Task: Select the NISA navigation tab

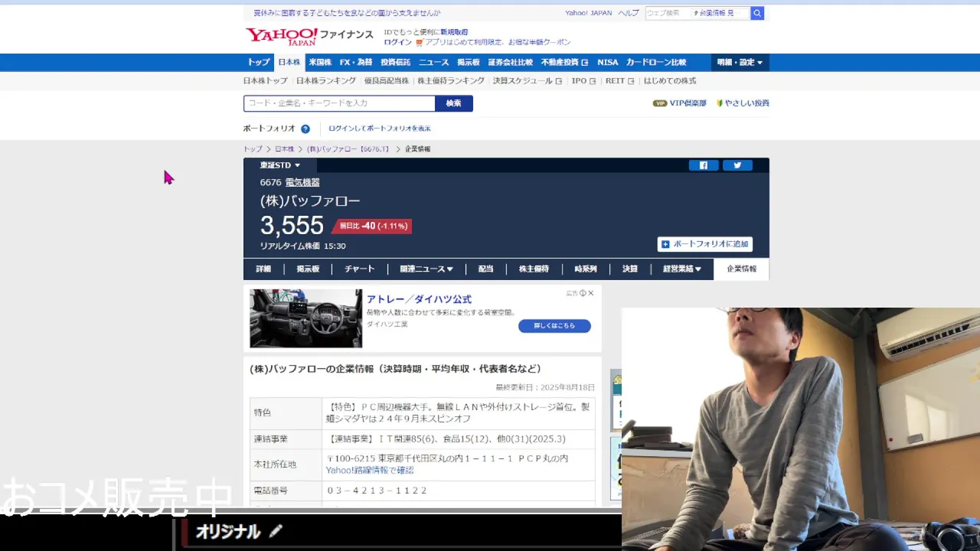Action: tap(608, 63)
